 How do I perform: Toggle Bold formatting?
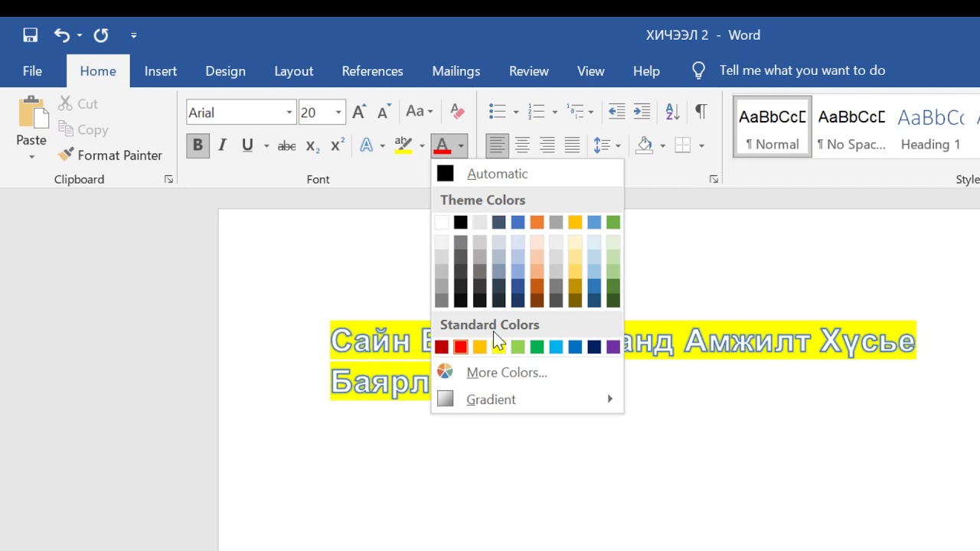198,145
